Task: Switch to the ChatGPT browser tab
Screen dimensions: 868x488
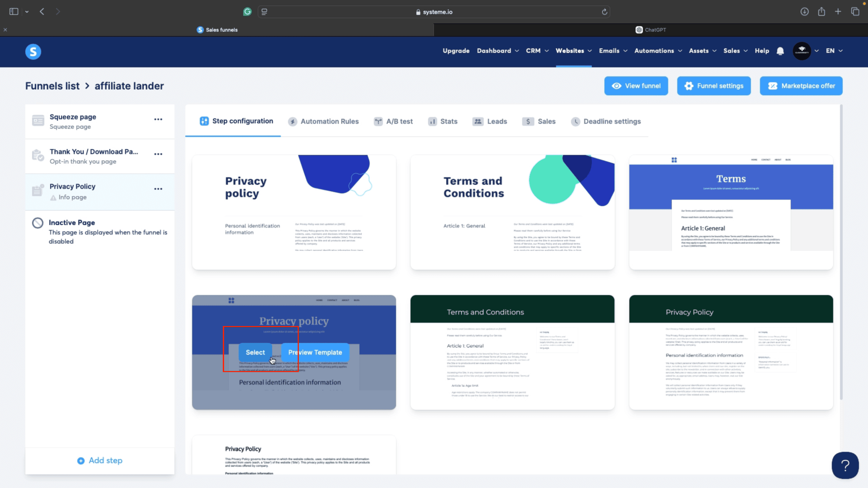Action: pyautogui.click(x=651, y=30)
